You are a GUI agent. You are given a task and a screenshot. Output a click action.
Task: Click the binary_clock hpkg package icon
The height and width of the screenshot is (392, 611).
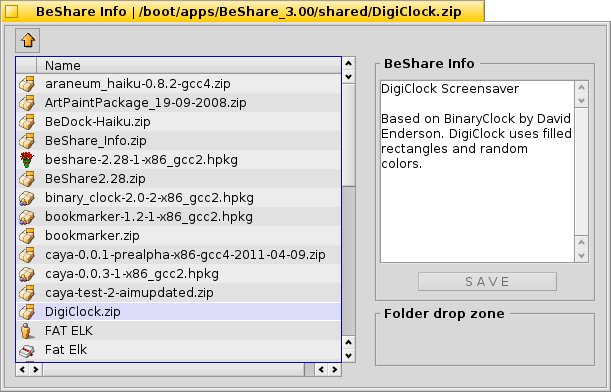27,198
